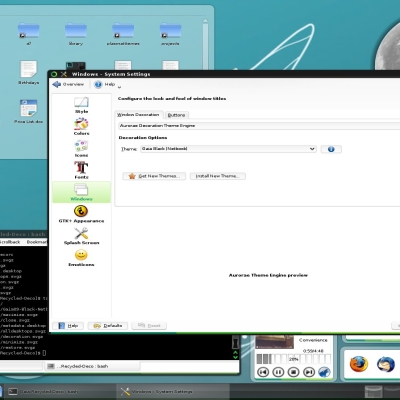Click the Reset button
400x400 pixels.
[149, 326]
